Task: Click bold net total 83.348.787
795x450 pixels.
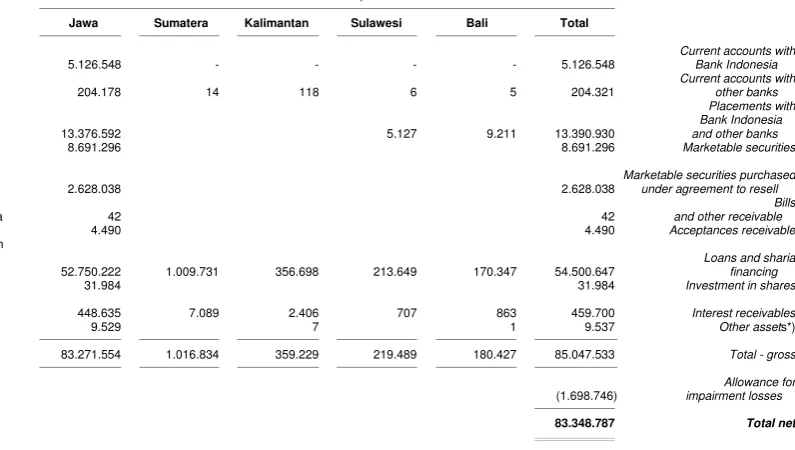Action: (x=584, y=423)
